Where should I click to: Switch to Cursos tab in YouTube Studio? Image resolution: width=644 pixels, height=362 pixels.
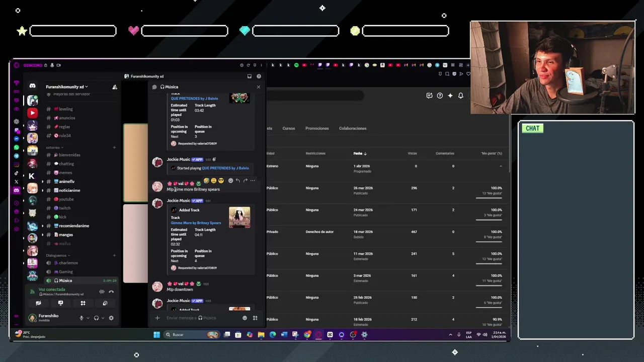coord(289,128)
